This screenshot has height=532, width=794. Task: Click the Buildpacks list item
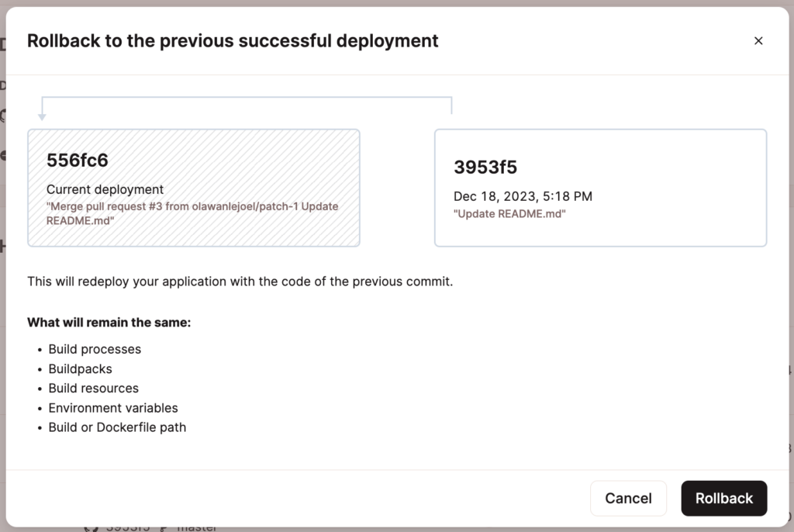coord(80,368)
